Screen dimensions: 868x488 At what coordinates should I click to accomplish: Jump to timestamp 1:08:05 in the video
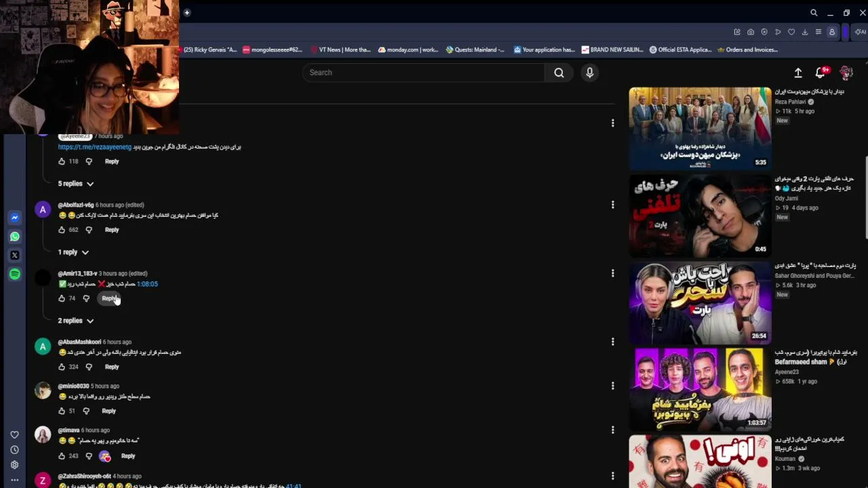coord(147,284)
